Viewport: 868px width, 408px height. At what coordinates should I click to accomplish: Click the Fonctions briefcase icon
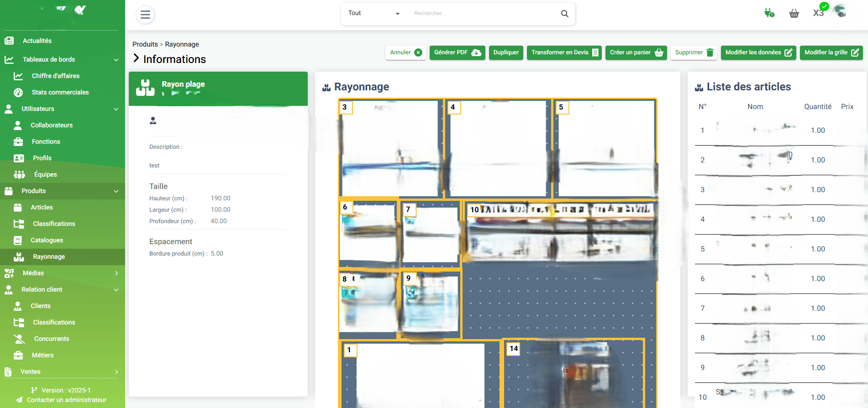pos(18,141)
